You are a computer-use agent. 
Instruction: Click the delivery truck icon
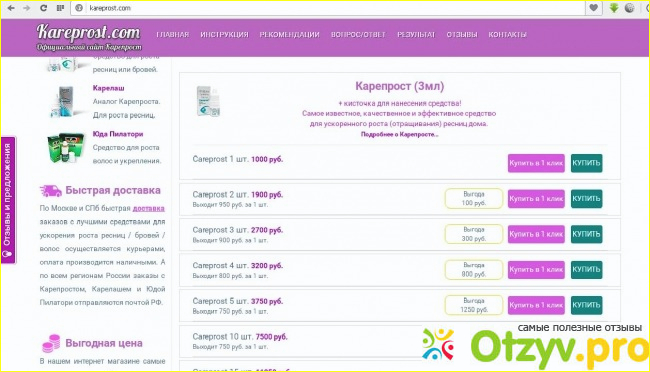(51, 191)
